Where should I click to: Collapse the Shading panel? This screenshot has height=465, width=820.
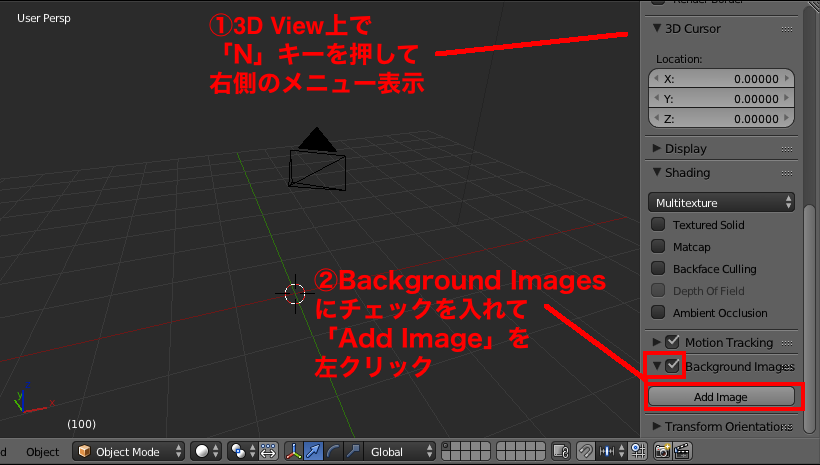coord(657,172)
